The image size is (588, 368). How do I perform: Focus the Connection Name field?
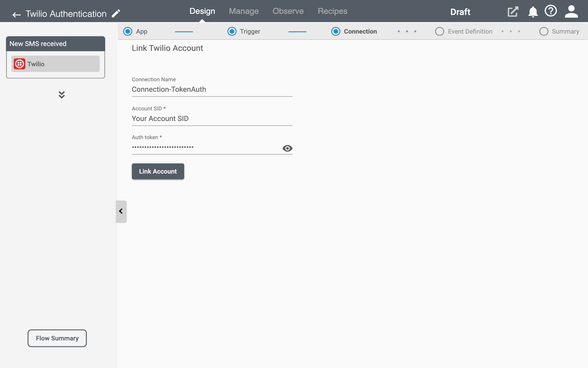[x=212, y=89]
